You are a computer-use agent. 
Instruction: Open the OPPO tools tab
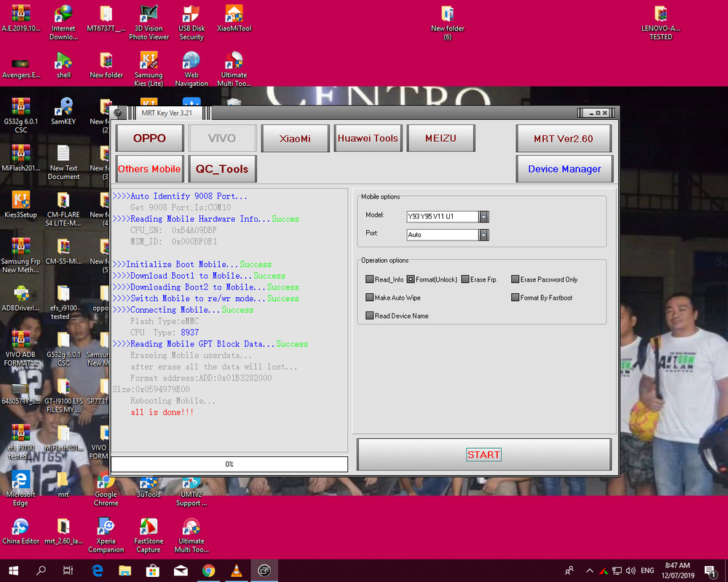tap(149, 138)
